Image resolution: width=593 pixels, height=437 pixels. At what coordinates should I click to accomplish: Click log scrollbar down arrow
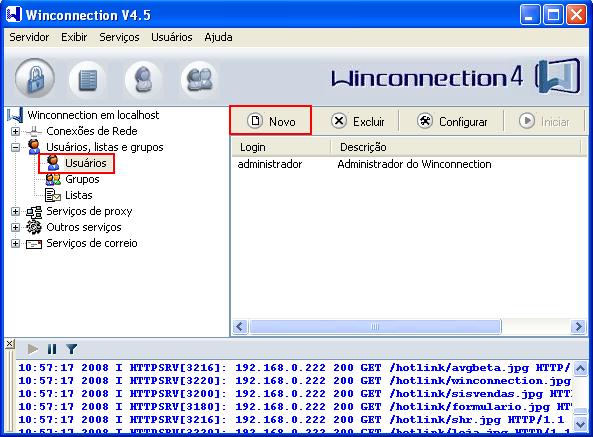pyautogui.click(x=580, y=424)
